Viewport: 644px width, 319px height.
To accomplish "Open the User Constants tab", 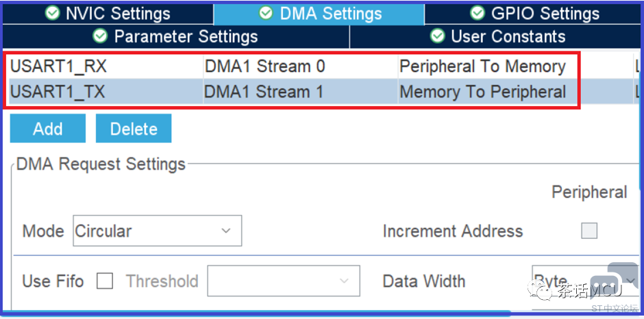I will click(x=496, y=36).
